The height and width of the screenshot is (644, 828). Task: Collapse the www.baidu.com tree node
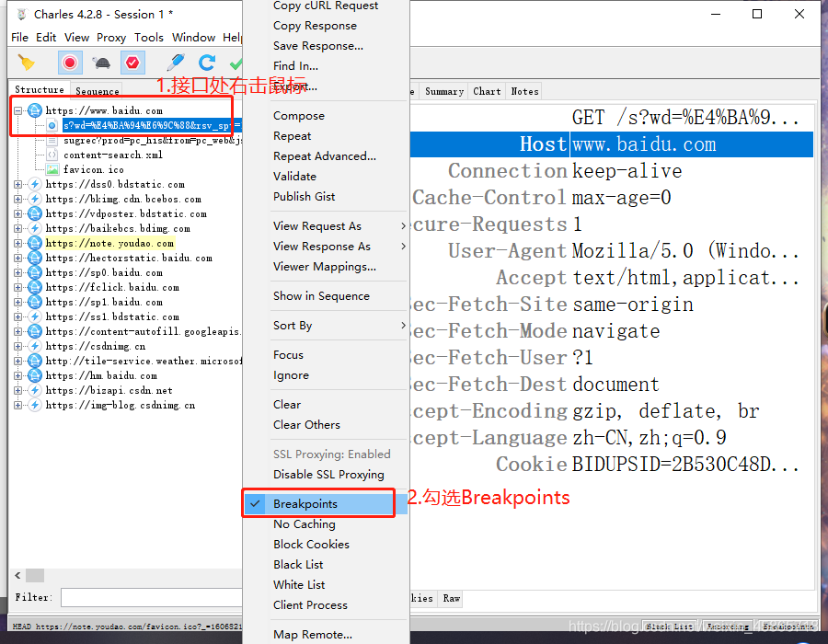18,110
